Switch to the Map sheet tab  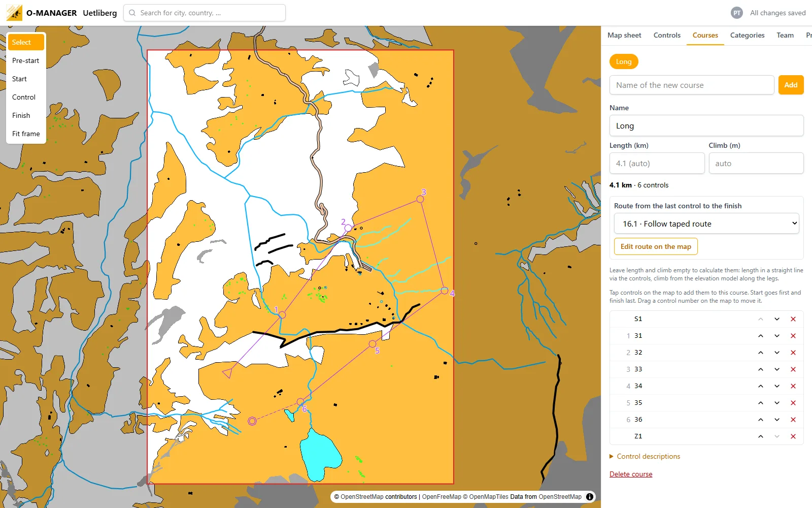pyautogui.click(x=624, y=35)
